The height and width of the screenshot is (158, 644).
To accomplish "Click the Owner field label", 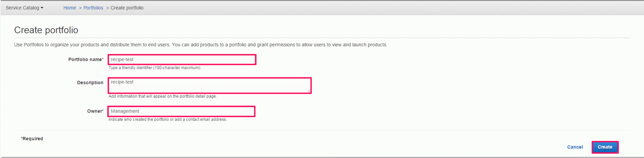I will click(x=95, y=111).
